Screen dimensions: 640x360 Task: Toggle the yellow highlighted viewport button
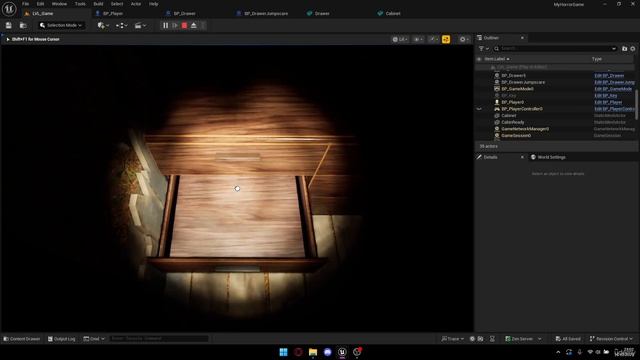click(446, 39)
